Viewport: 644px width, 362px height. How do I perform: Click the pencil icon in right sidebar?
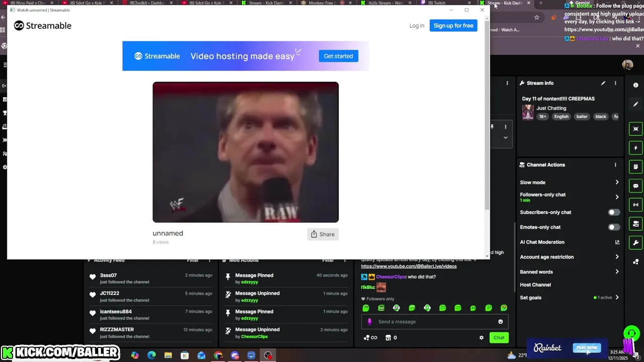pyautogui.click(x=636, y=104)
